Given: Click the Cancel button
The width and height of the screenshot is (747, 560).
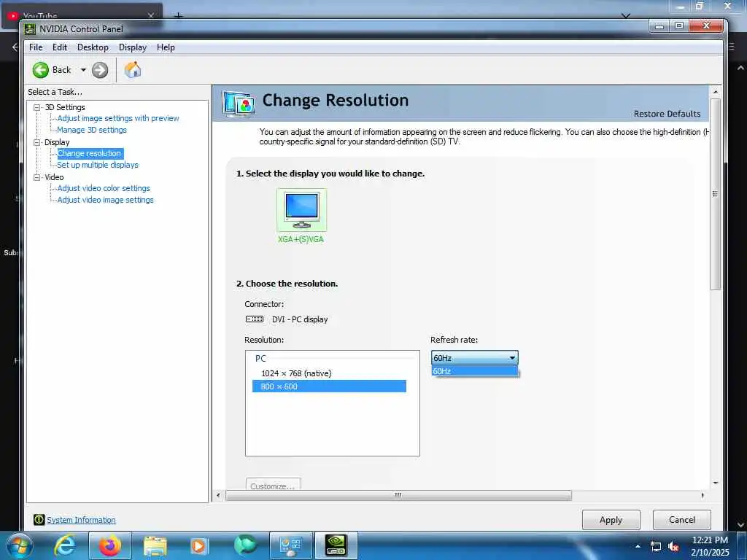Looking at the screenshot, I should click(682, 519).
